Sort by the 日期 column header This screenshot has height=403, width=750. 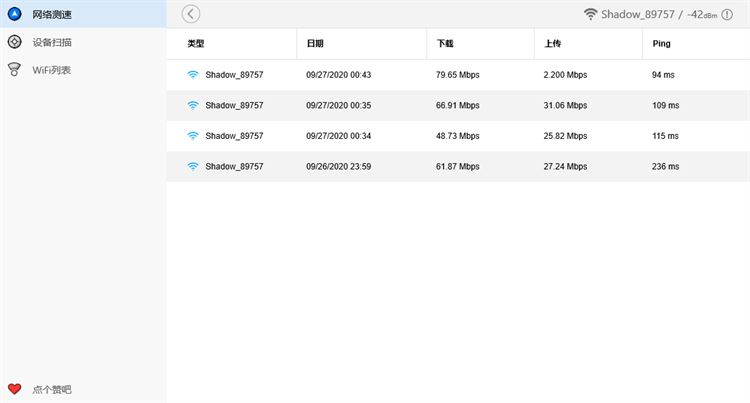point(315,44)
